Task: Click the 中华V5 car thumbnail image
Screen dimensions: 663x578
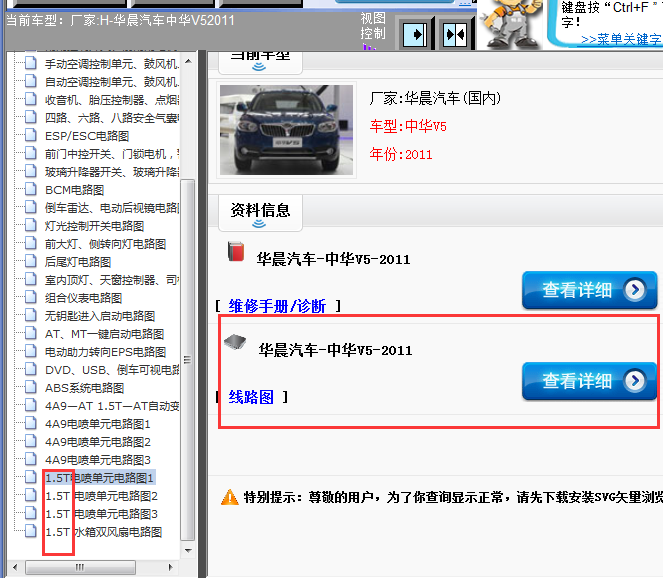Action: click(x=286, y=130)
